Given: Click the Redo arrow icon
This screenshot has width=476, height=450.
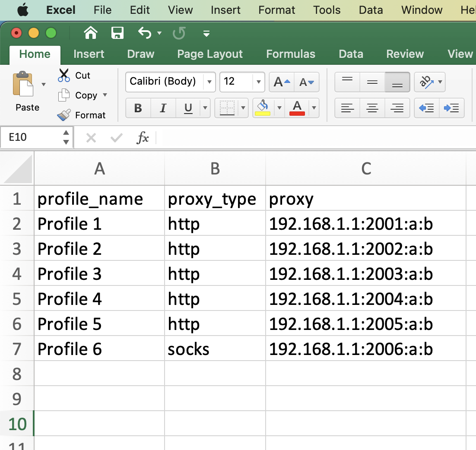Looking at the screenshot, I should point(179,33).
